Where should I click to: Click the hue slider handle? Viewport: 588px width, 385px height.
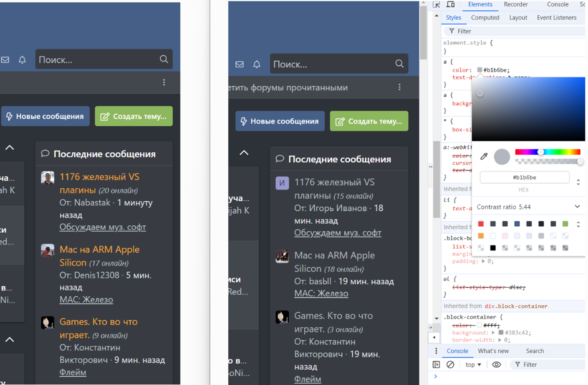tap(541, 152)
